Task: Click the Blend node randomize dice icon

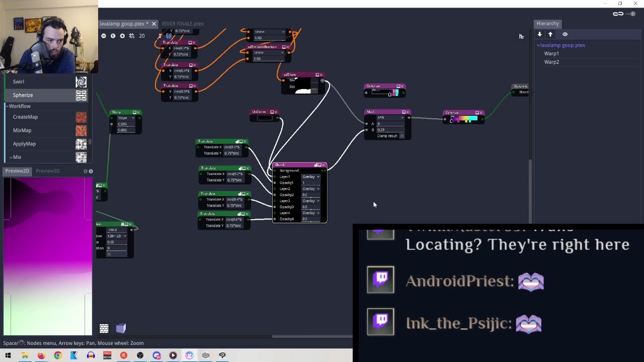Action: click(x=315, y=165)
